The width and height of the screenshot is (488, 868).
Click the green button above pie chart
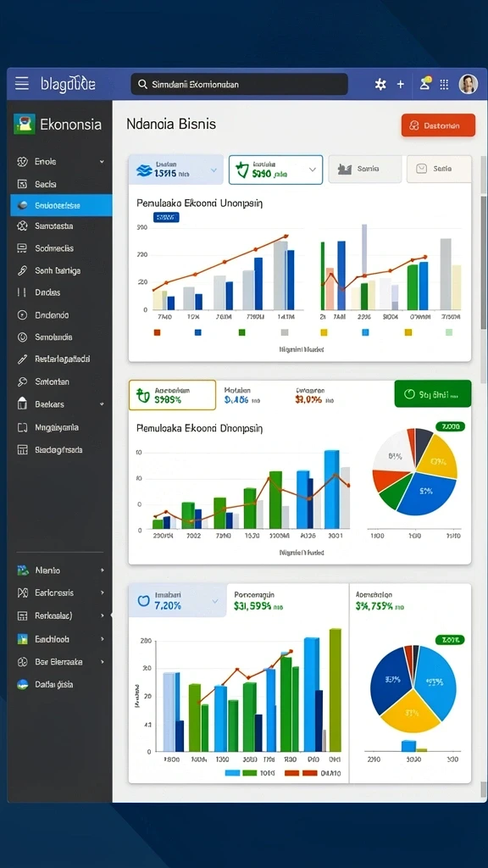(433, 393)
